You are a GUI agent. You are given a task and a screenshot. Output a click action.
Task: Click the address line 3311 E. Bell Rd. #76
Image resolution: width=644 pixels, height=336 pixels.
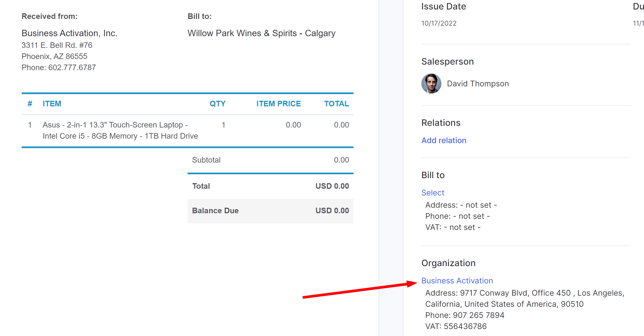click(57, 45)
